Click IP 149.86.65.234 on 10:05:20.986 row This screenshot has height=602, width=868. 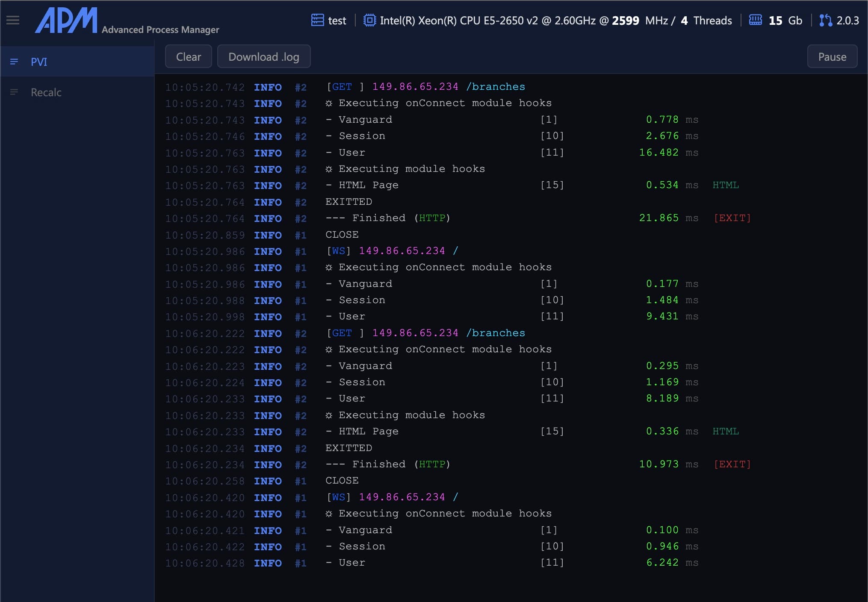click(x=402, y=251)
